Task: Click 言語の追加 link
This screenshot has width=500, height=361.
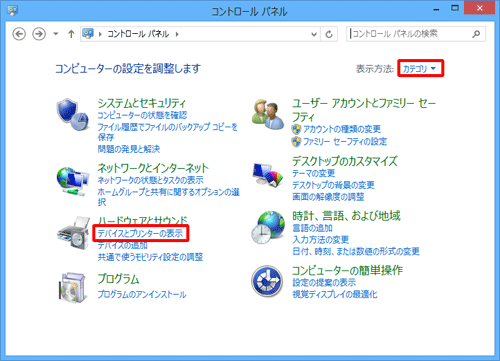Action: (312, 228)
